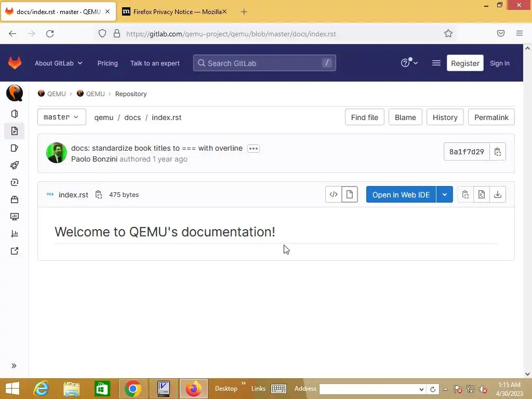
Task: Open Repository breadcrumb link
Action: (131, 94)
